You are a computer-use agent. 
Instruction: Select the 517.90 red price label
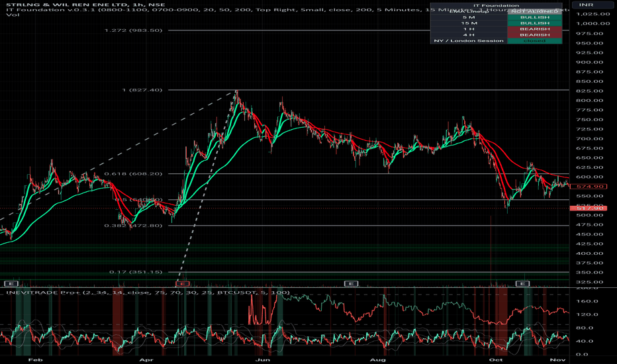pyautogui.click(x=589, y=208)
